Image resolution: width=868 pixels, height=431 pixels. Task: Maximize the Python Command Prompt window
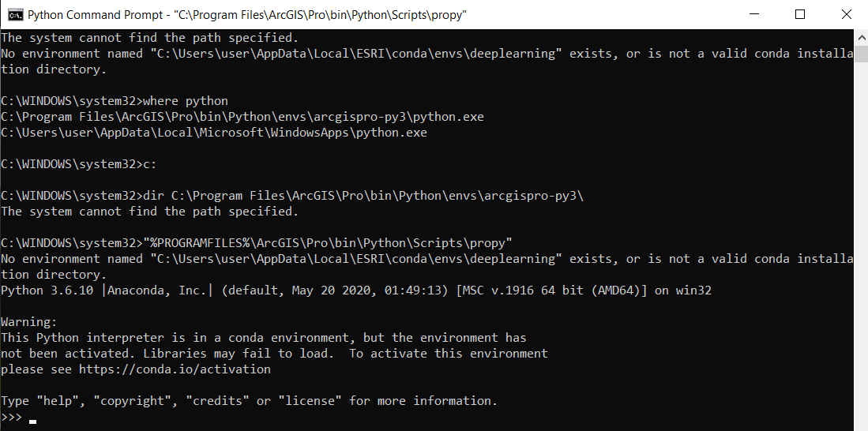(800, 14)
